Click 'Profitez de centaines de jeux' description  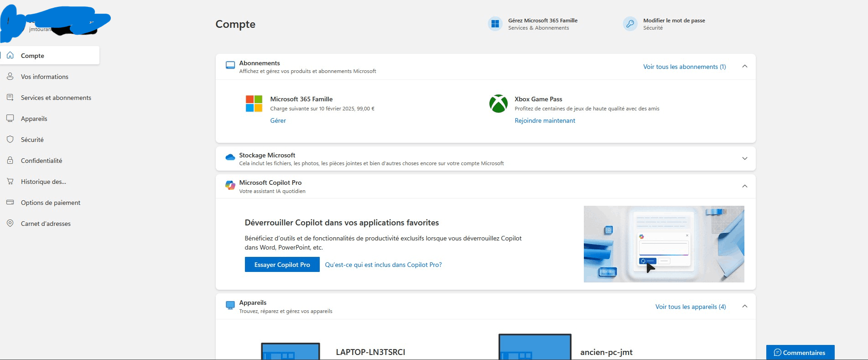[587, 109]
